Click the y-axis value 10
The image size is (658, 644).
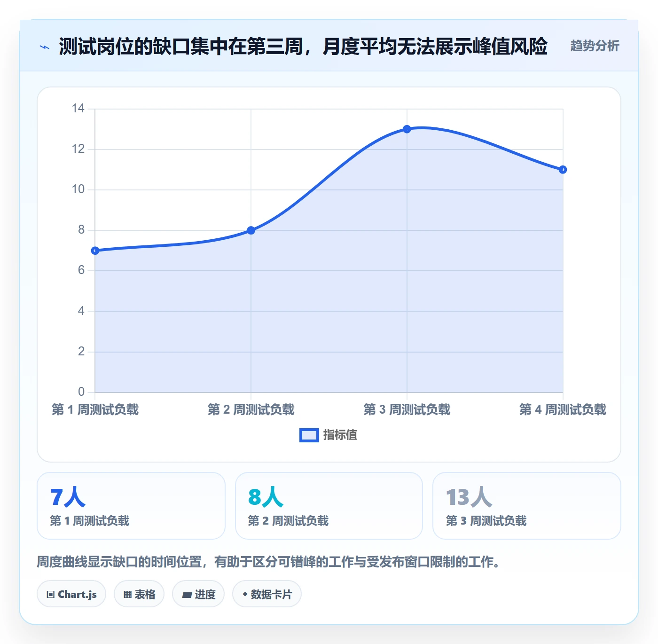(78, 189)
